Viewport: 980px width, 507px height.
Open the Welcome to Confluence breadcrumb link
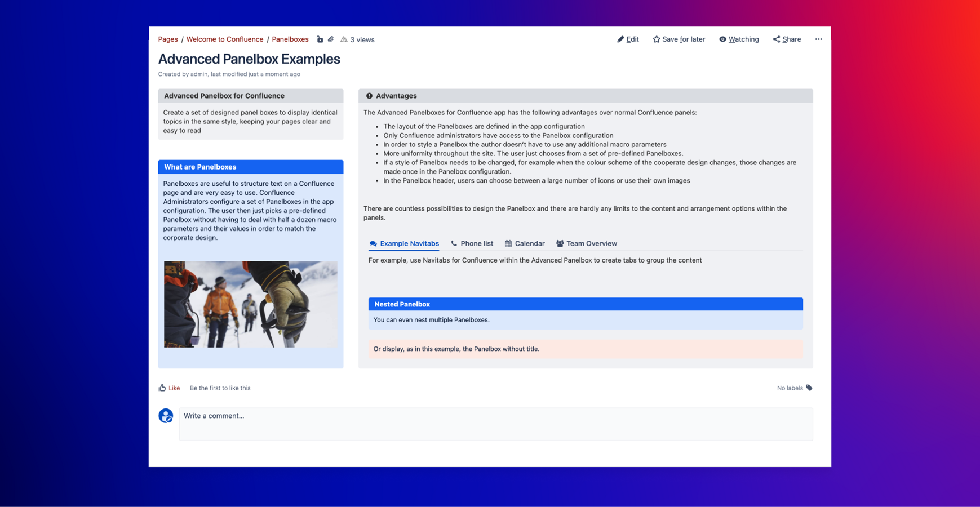[x=225, y=39]
